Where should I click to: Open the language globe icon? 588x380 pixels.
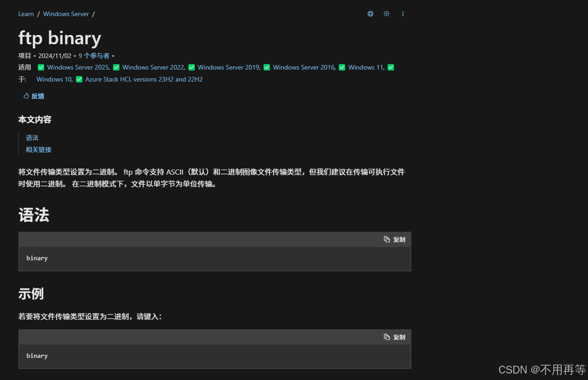coord(370,14)
